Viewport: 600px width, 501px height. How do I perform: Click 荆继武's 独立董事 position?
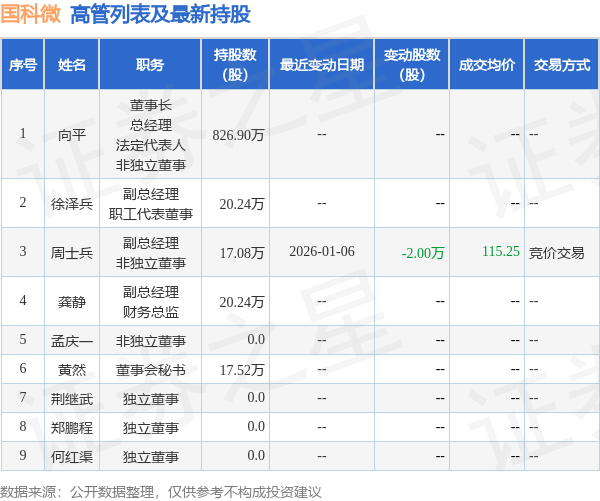tap(150, 399)
